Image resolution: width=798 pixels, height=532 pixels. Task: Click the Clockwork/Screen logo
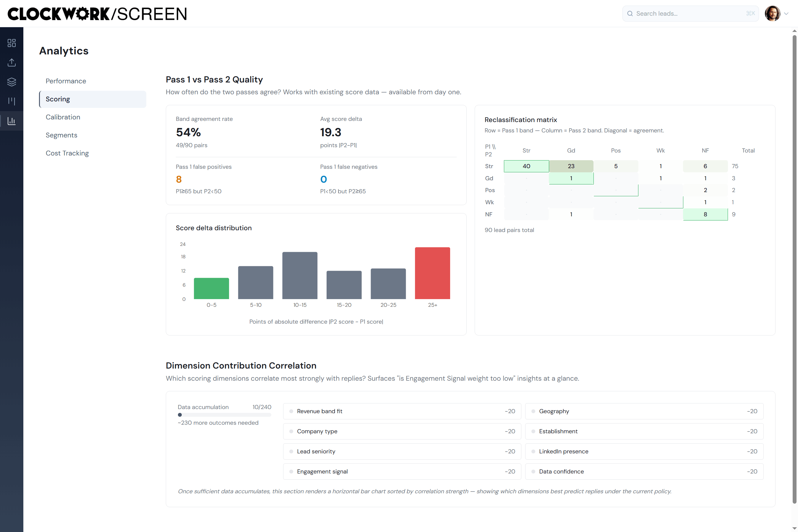(x=97, y=14)
